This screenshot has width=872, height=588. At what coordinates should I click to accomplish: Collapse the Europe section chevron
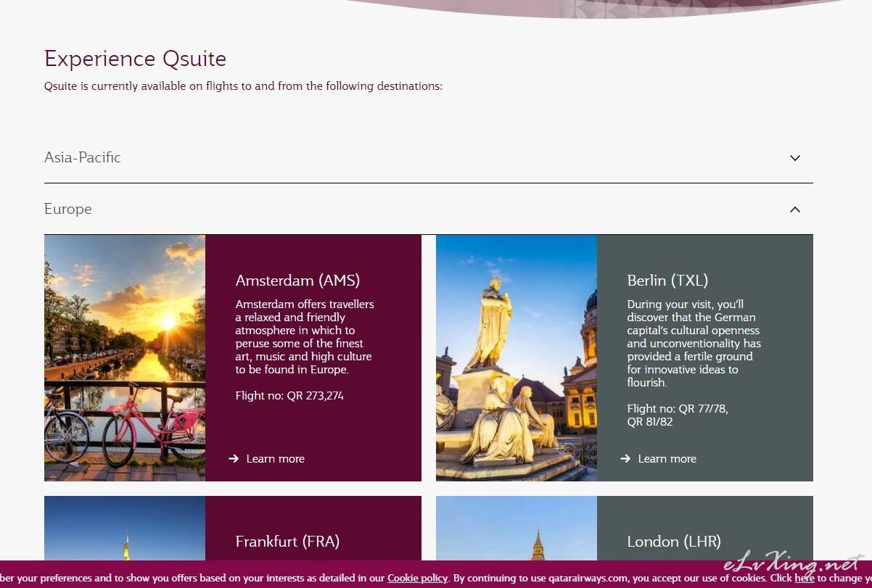795,210
